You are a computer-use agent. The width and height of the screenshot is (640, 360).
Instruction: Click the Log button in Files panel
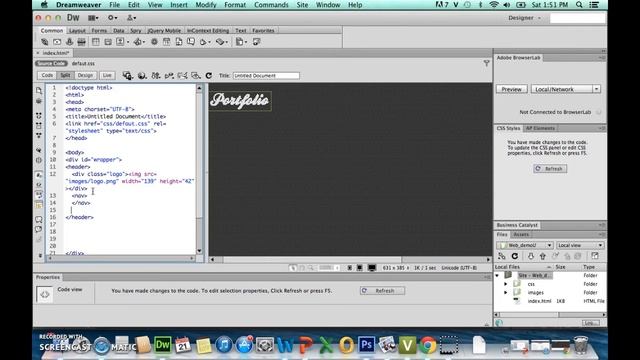pyautogui.click(x=590, y=323)
